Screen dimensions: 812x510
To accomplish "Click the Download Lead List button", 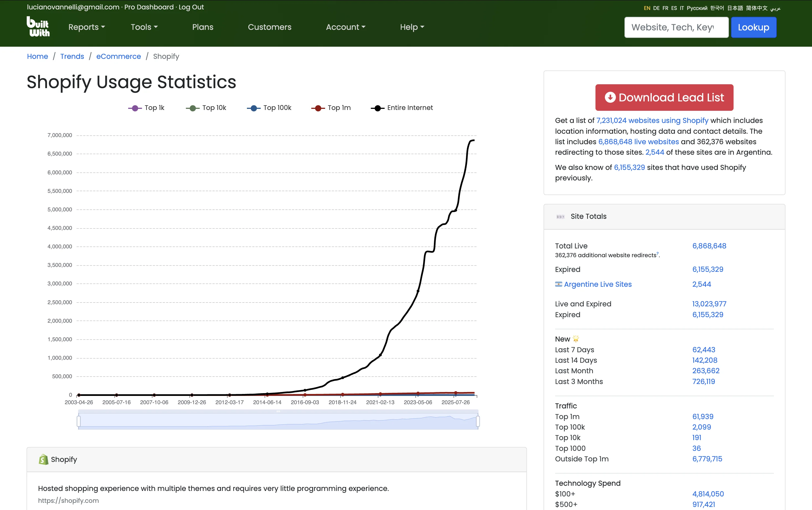I will pos(664,98).
